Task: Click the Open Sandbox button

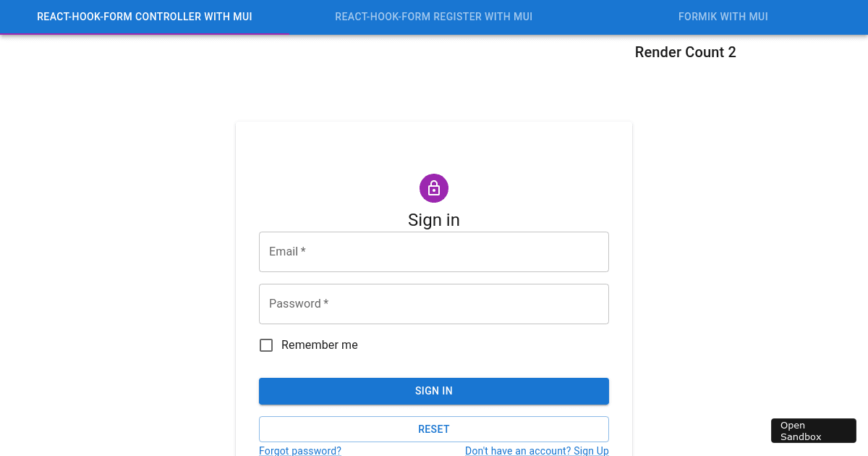Action: click(814, 431)
